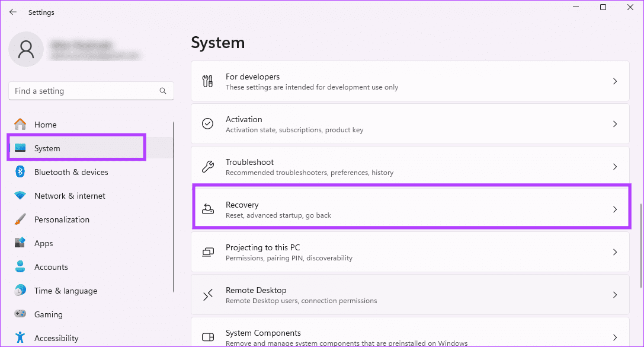Open the Accounts settings page
This screenshot has height=347, width=644.
click(51, 267)
